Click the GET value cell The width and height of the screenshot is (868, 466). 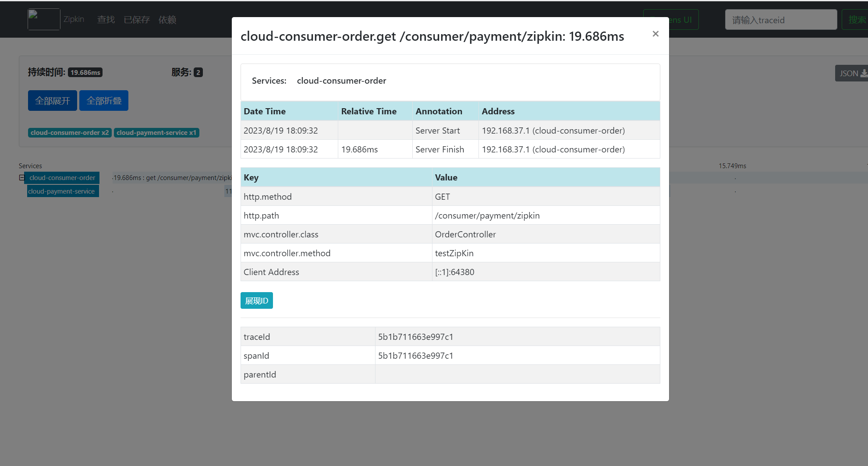[x=546, y=197]
